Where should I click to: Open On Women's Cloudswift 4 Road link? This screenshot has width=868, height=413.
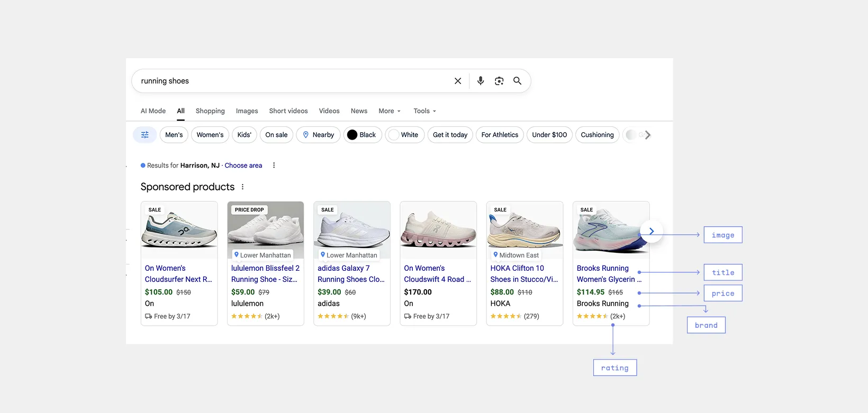(437, 274)
